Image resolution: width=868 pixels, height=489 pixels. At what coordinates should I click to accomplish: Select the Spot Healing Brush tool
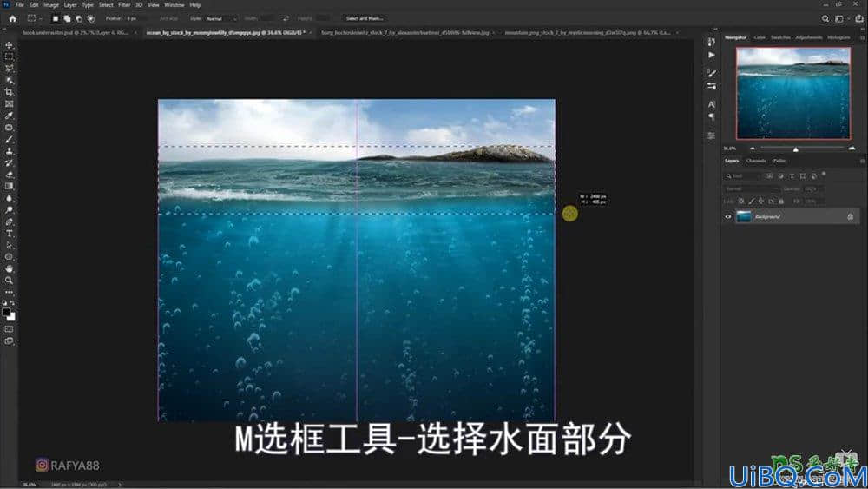point(9,128)
